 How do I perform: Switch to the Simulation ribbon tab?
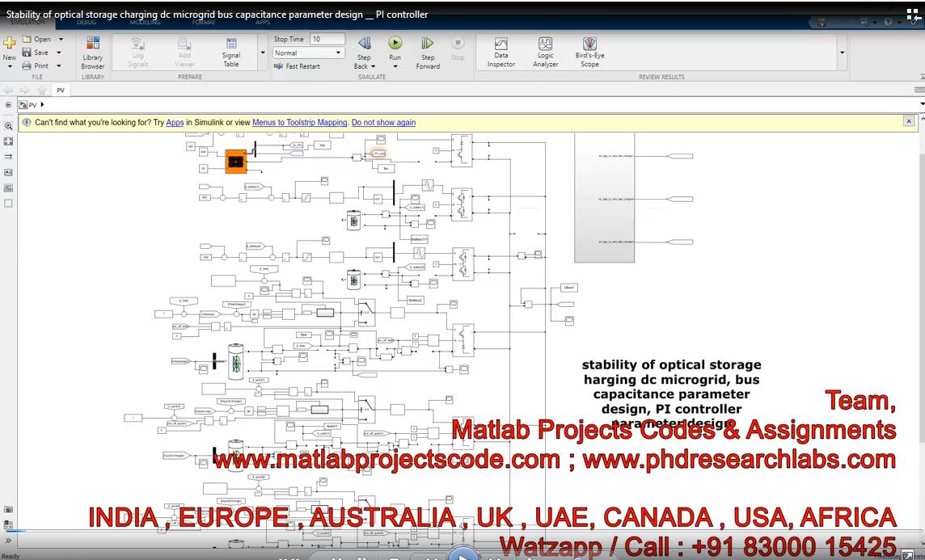pyautogui.click(x=27, y=23)
